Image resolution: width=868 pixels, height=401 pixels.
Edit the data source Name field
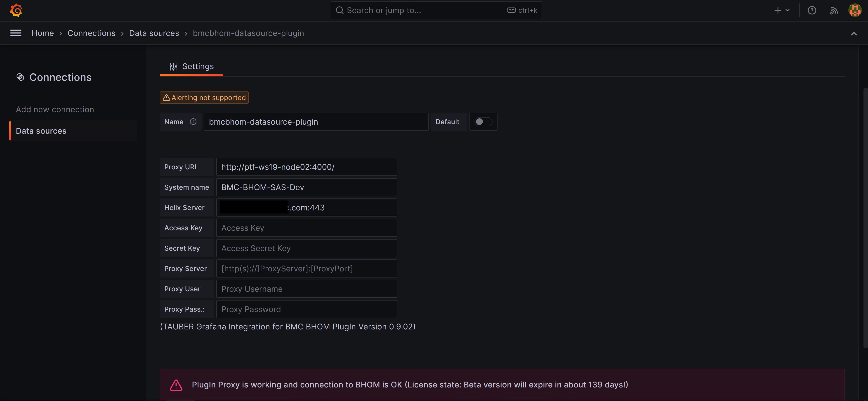click(316, 121)
